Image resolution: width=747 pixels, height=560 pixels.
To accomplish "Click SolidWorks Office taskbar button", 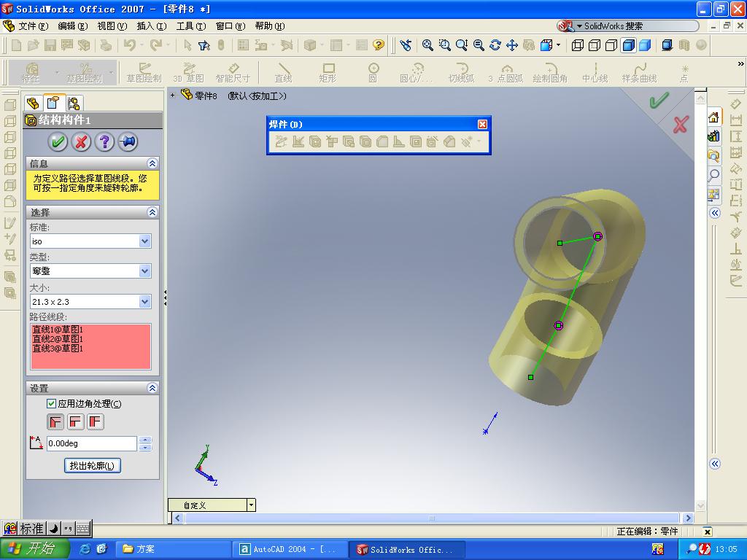I will coord(407,549).
